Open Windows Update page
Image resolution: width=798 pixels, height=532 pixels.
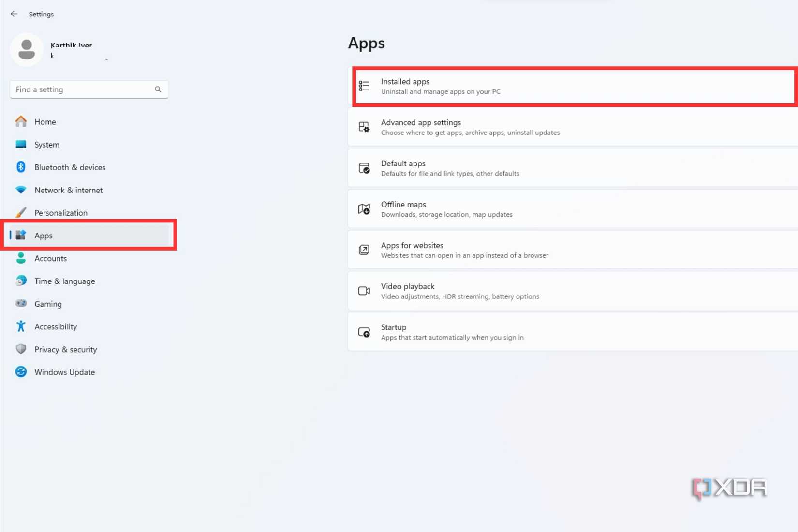point(64,372)
